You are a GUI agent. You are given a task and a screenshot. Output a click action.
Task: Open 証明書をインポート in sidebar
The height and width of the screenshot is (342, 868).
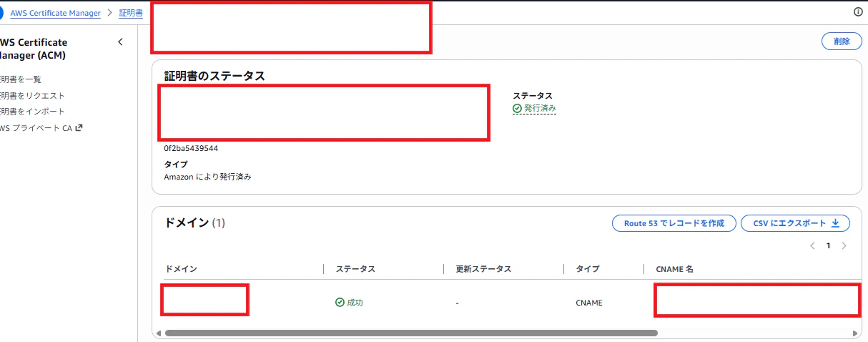pyautogui.click(x=32, y=111)
